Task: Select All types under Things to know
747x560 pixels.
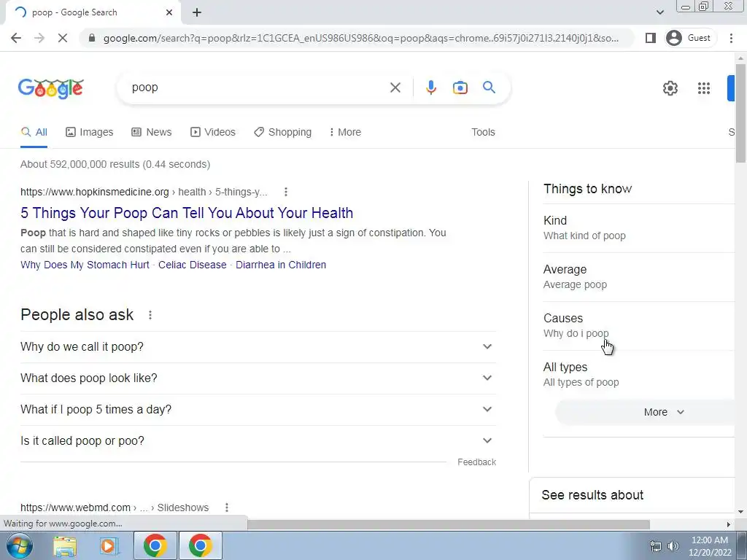Action: 638,375
